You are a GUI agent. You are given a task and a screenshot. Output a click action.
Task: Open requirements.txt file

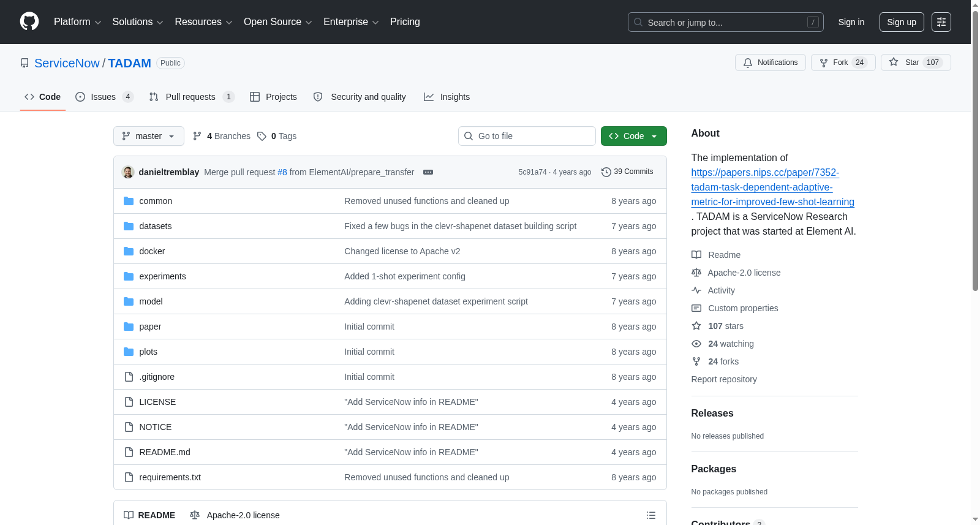pyautogui.click(x=170, y=477)
